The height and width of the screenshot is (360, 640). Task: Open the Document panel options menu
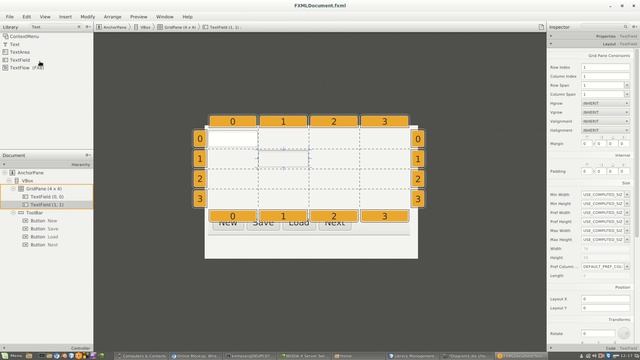click(88, 156)
